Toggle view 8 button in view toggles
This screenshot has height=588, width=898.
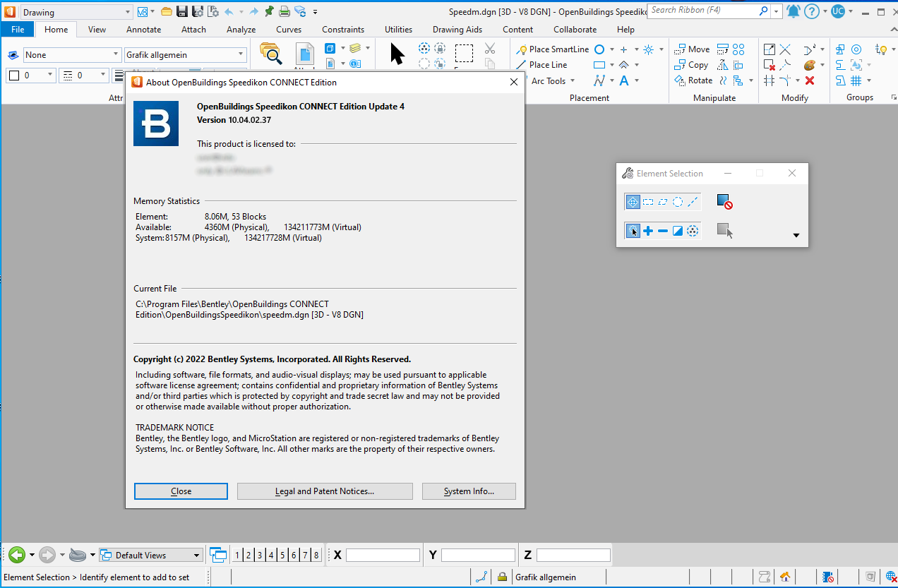tap(316, 556)
